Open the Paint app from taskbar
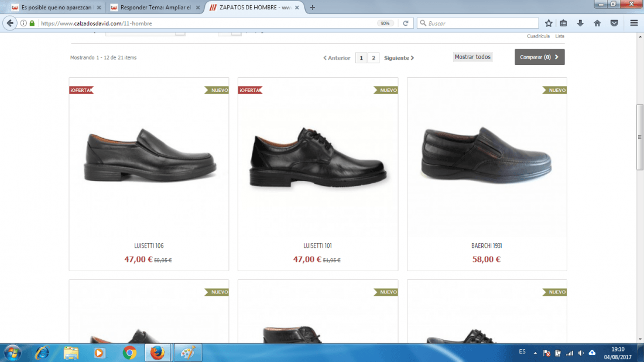The width and height of the screenshot is (644, 362). point(188,353)
